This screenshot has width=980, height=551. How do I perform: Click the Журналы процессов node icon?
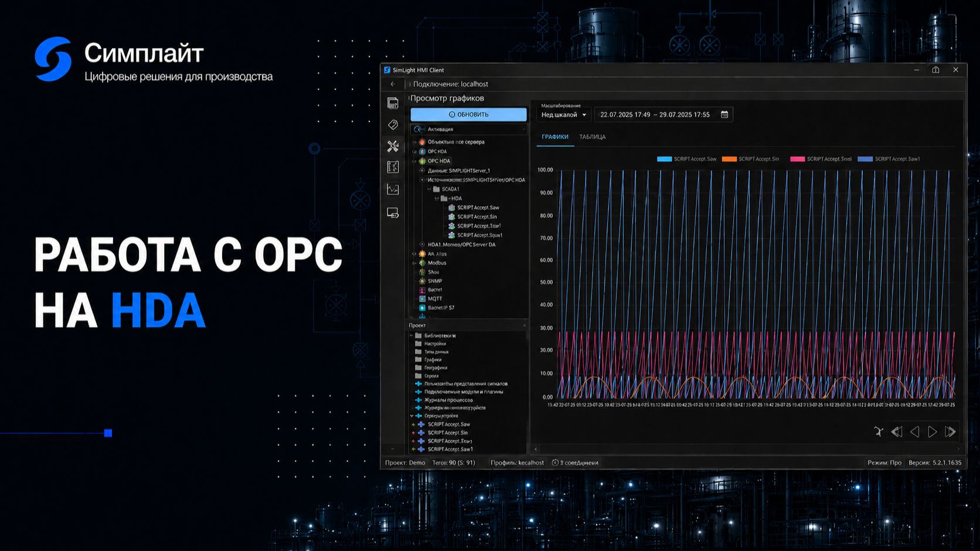(418, 400)
